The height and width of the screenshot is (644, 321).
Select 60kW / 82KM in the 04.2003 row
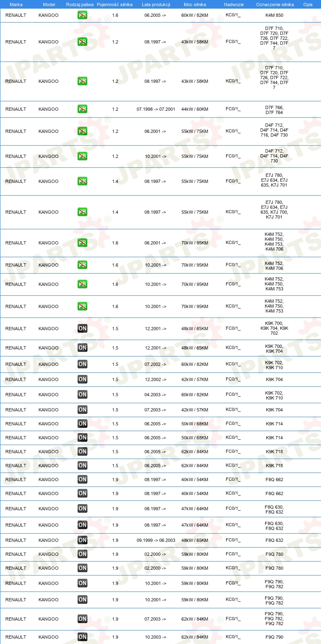pos(195,395)
